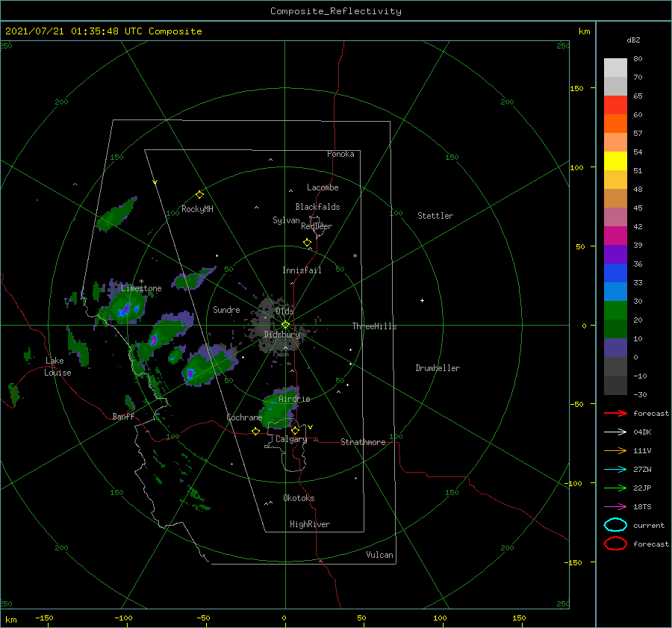
Task: Click the Drumheller label
Action: click(438, 368)
